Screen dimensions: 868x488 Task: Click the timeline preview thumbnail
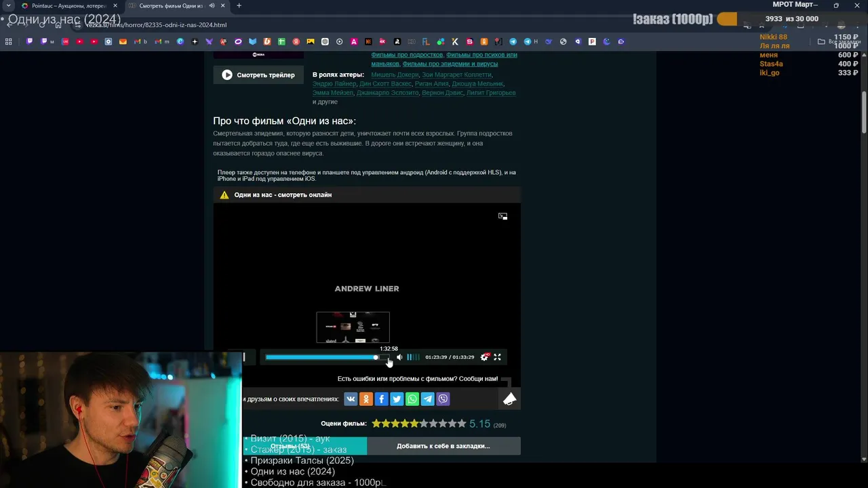pyautogui.click(x=353, y=327)
